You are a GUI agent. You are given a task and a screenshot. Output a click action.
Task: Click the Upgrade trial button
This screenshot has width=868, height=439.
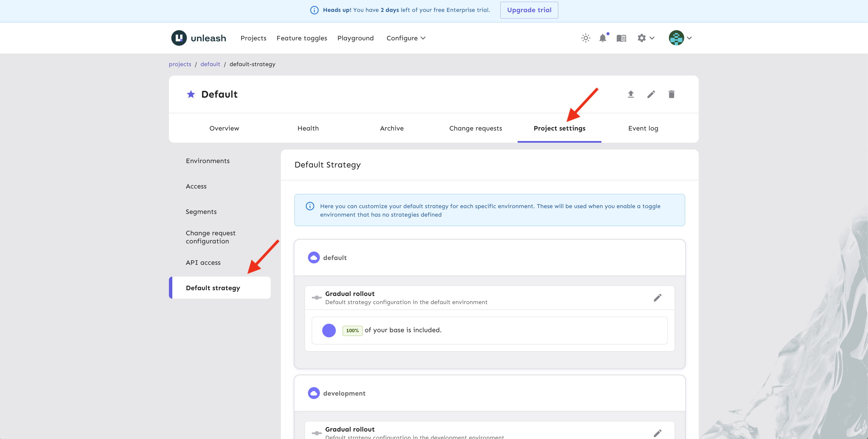(x=529, y=10)
